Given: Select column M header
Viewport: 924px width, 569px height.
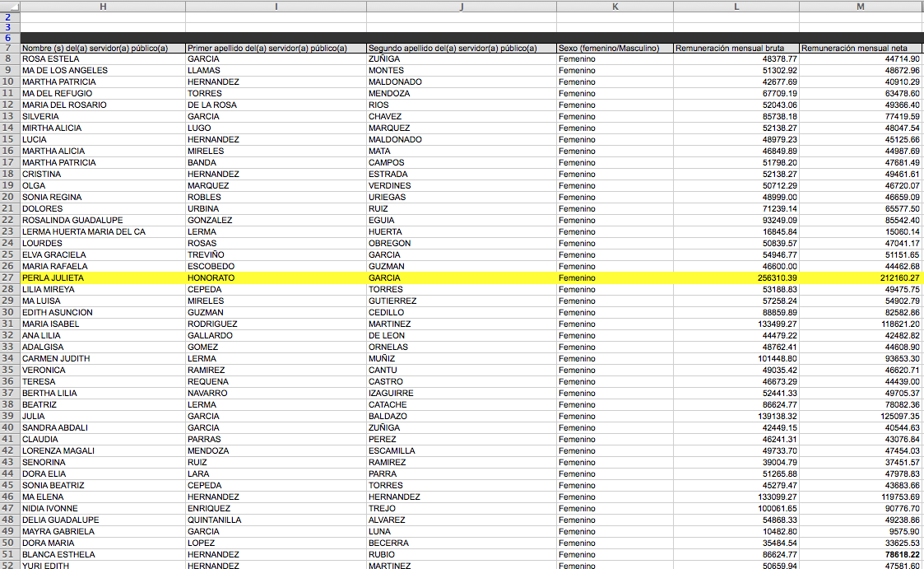Looking at the screenshot, I should coord(861,6).
